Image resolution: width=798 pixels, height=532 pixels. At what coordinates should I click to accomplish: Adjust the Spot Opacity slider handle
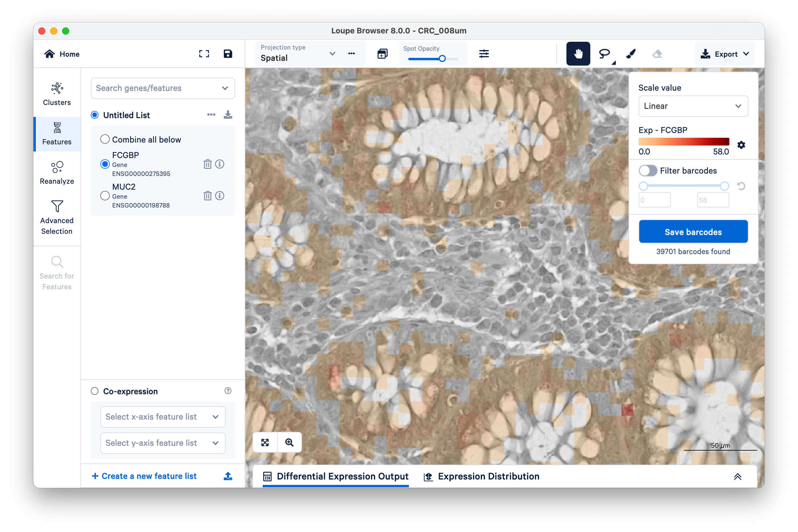(x=442, y=59)
